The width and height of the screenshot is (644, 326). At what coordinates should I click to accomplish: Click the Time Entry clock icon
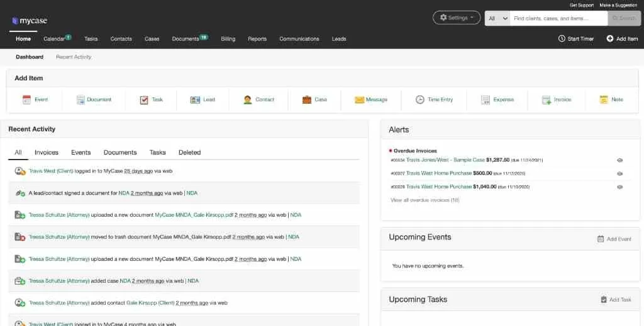(x=419, y=100)
